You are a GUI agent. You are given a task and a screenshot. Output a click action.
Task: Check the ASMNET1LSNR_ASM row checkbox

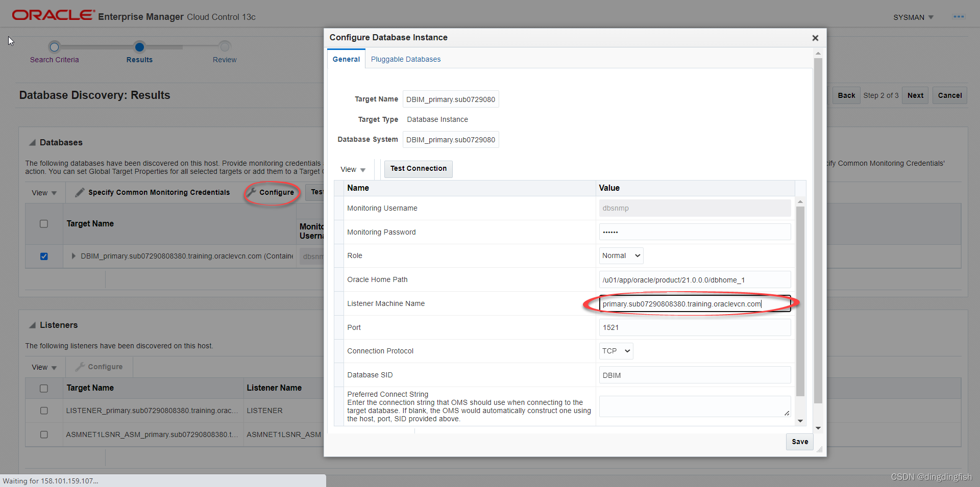point(44,434)
